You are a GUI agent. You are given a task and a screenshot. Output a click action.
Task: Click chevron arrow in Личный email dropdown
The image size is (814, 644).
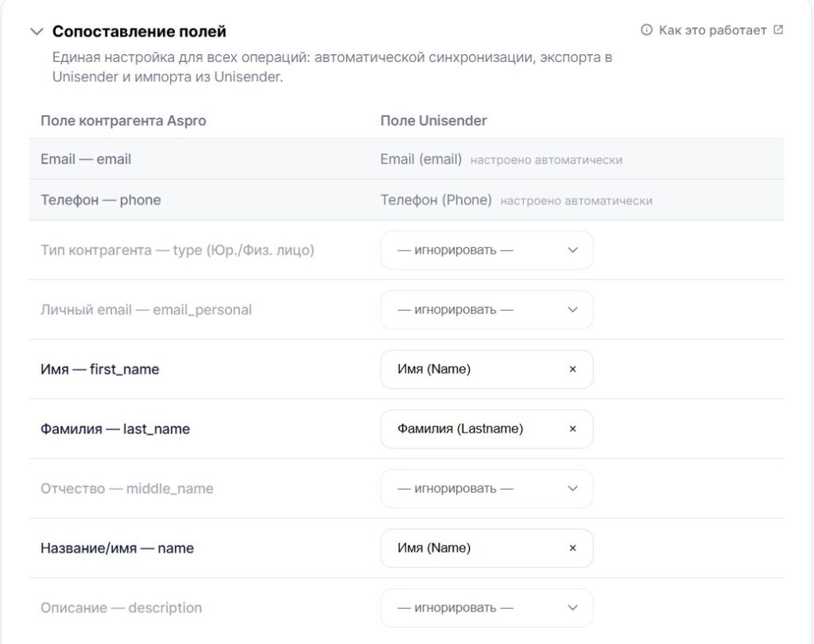click(572, 310)
